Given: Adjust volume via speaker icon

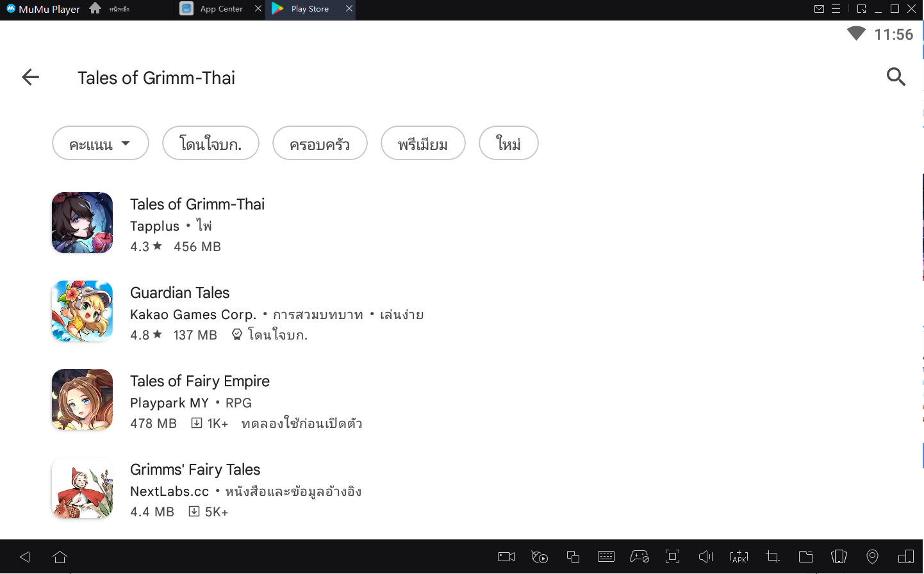Looking at the screenshot, I should pos(705,557).
